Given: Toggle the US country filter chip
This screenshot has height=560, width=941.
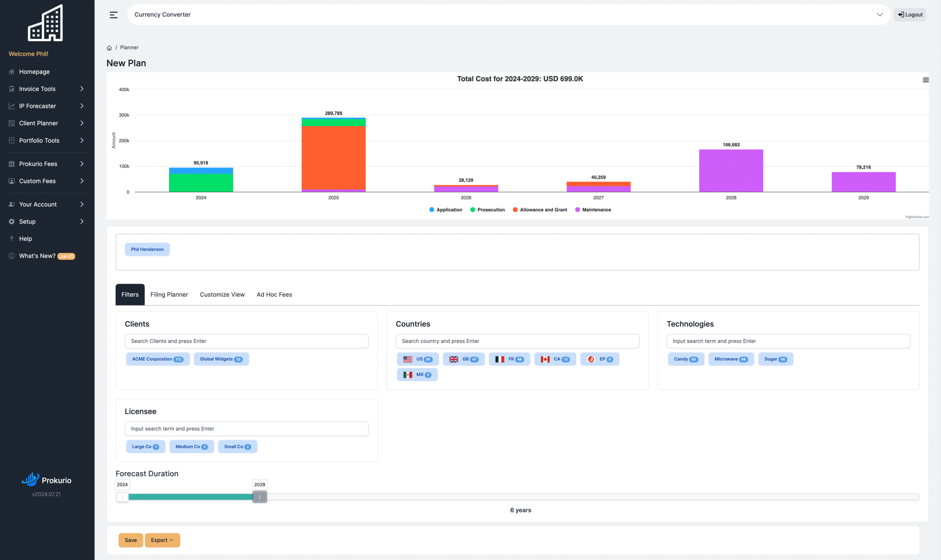Looking at the screenshot, I should tap(418, 359).
